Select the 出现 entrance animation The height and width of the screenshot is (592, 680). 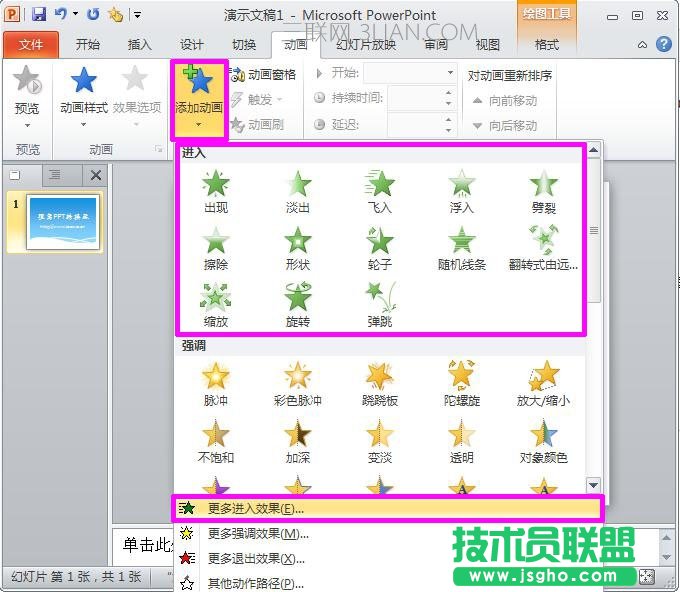216,191
